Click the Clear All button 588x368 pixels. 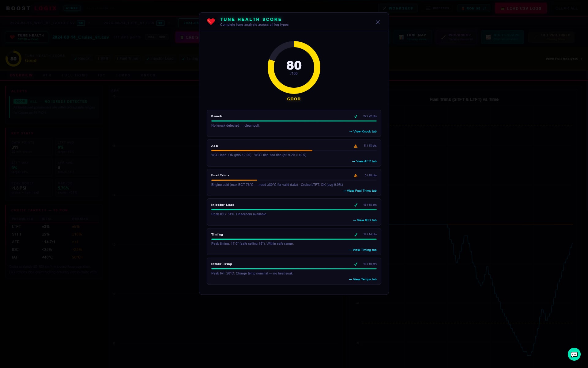point(567,8)
